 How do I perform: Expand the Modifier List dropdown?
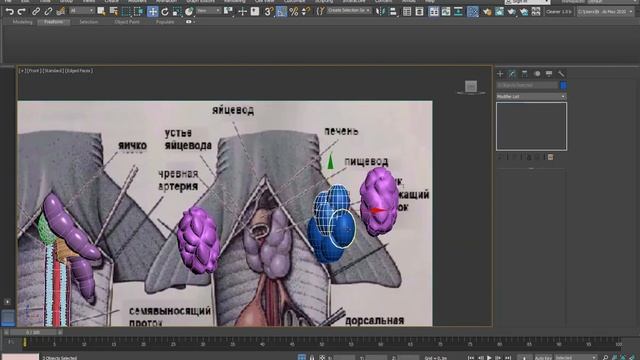pos(531,96)
